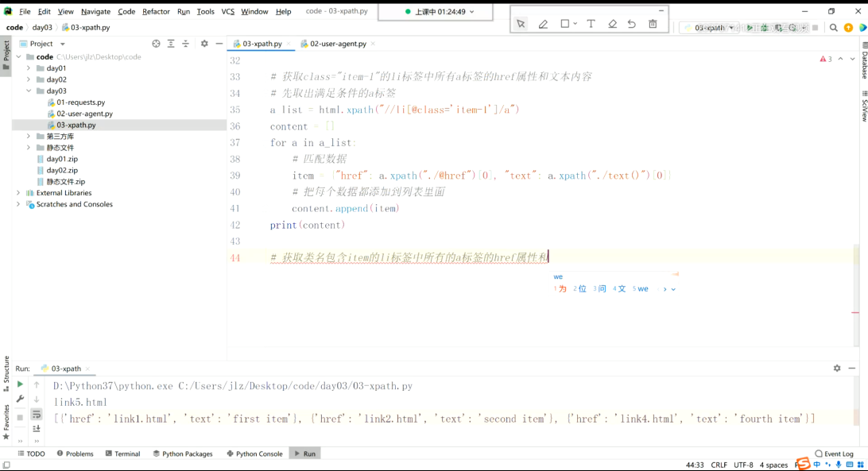Image resolution: width=868 pixels, height=471 pixels.
Task: Close the 03-xpath.py editor tab
Action: (289, 44)
